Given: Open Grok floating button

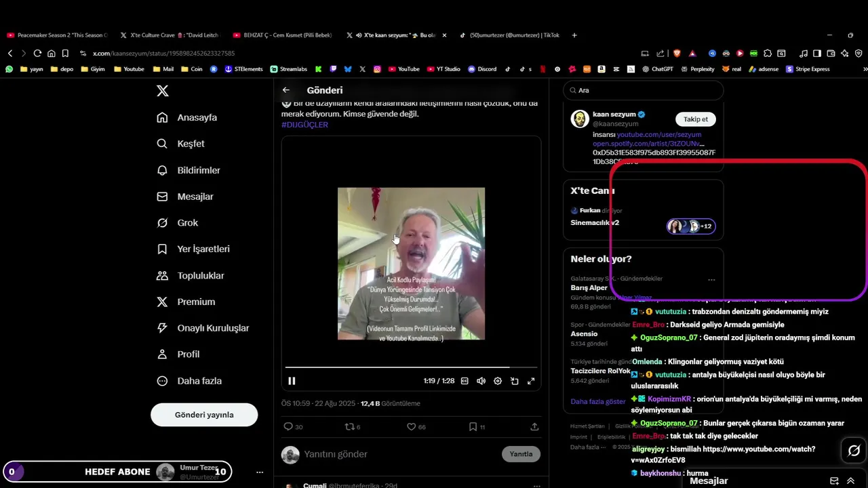Looking at the screenshot, I should tap(854, 451).
